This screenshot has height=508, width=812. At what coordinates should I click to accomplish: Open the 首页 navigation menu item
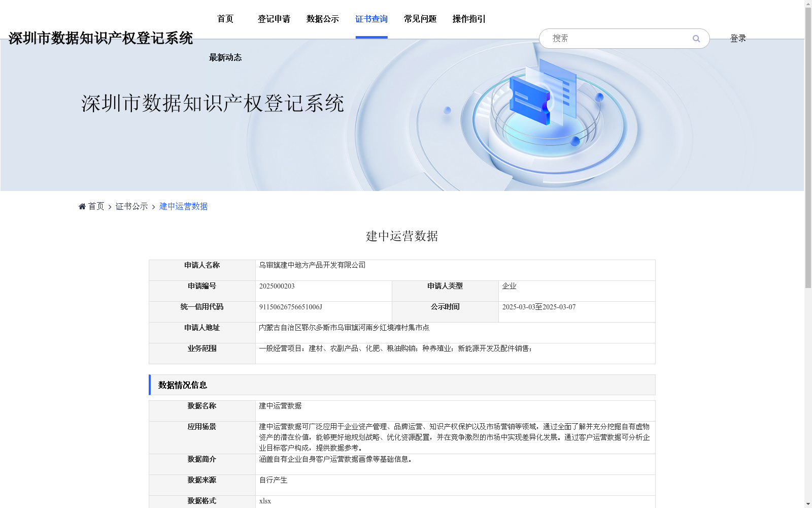[x=225, y=19]
